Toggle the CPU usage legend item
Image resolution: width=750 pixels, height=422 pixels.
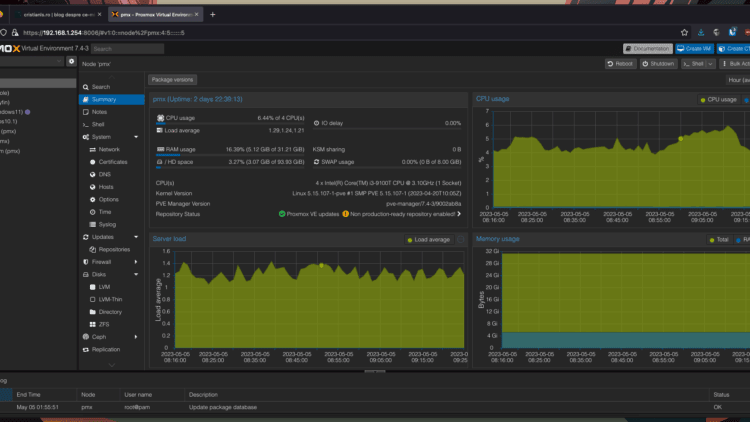(x=718, y=100)
